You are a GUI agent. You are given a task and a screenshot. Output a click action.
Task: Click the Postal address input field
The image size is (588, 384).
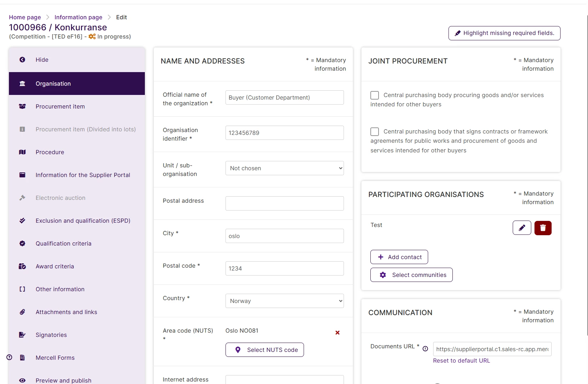[x=284, y=203]
